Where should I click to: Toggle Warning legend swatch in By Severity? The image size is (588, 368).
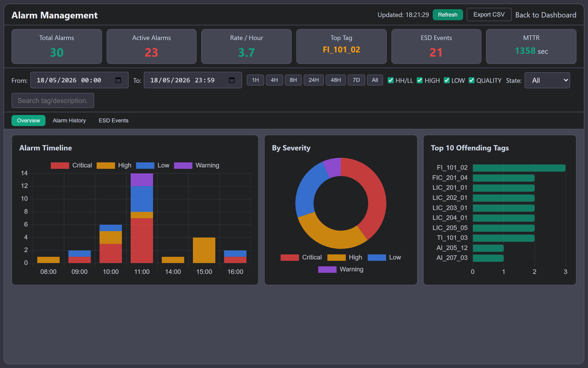(x=327, y=269)
